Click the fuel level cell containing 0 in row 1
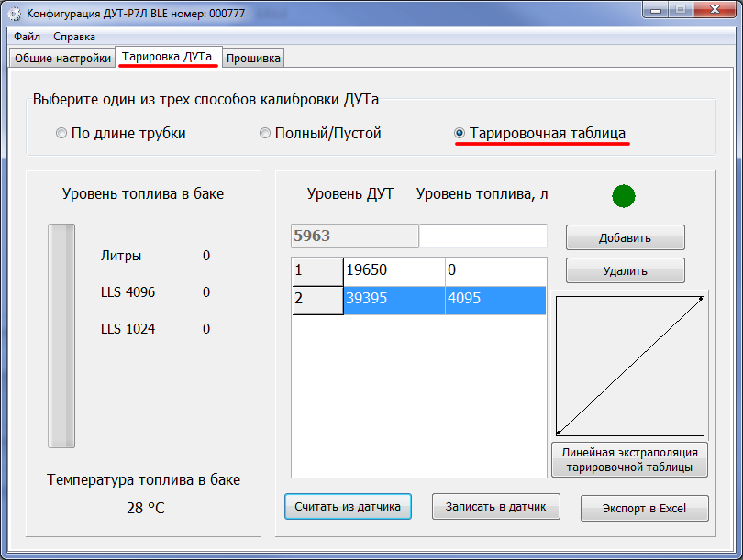Image resolution: width=743 pixels, height=560 pixels. click(x=495, y=271)
